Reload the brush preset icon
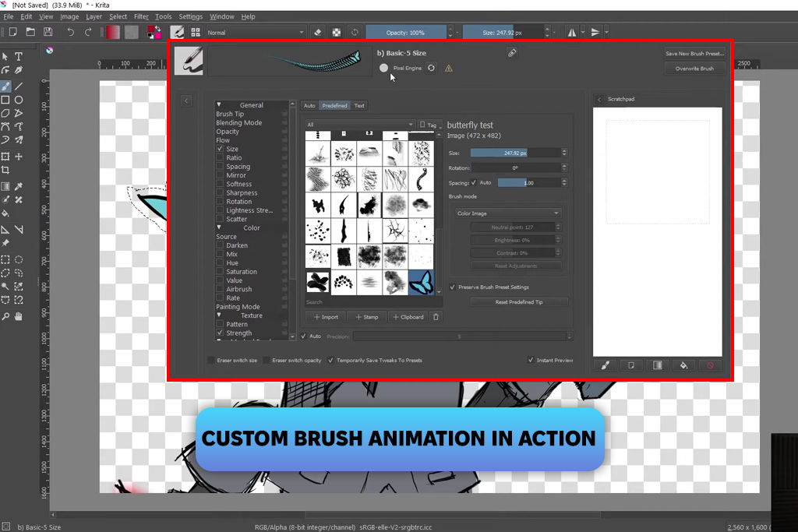 coord(431,68)
